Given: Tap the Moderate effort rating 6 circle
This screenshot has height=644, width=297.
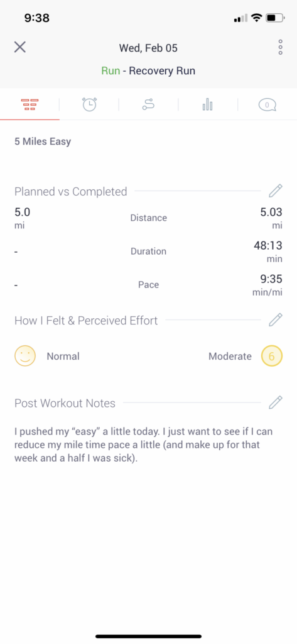Looking at the screenshot, I should coord(271,356).
